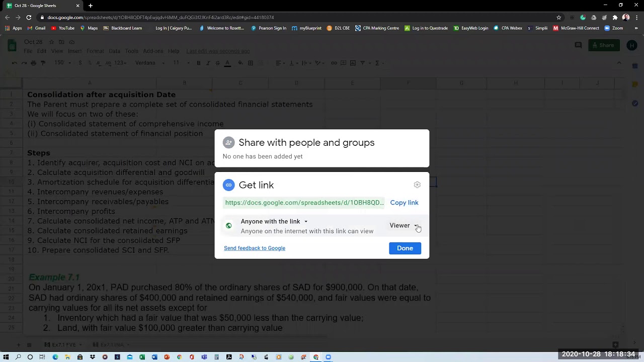Toggle Strikethrough in Sheets toolbar

[x=217, y=63]
